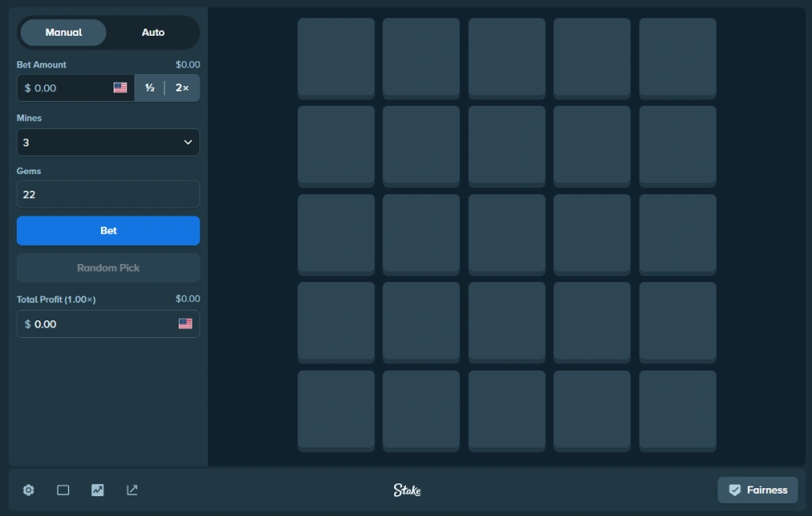This screenshot has height=516, width=812.
Task: Reveal tile in first row, third column
Action: click(x=507, y=59)
